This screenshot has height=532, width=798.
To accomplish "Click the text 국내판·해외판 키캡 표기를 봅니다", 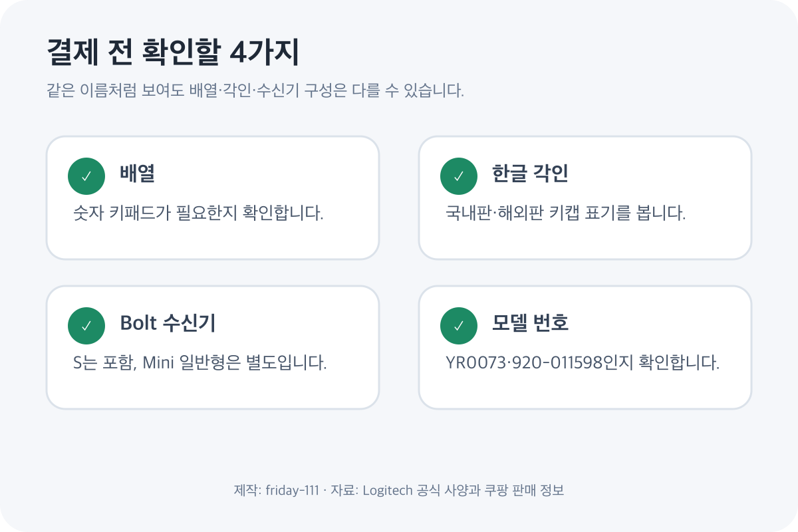I will tap(565, 213).
